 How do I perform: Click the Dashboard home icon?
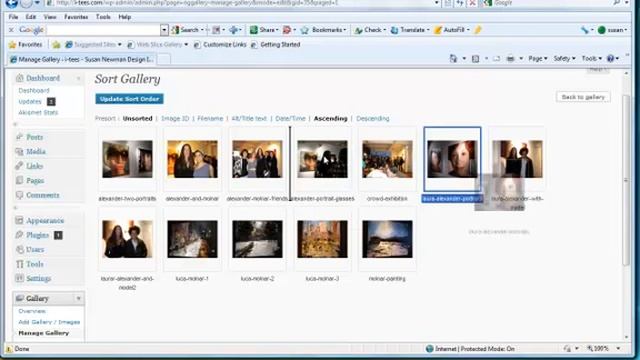(x=19, y=78)
